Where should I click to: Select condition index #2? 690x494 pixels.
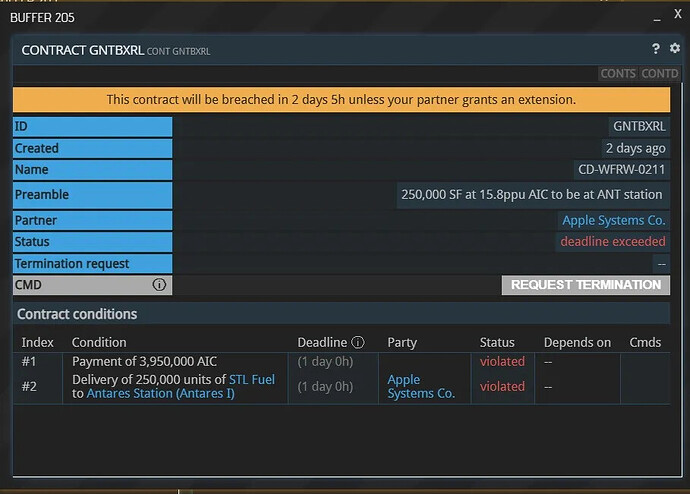pos(29,386)
